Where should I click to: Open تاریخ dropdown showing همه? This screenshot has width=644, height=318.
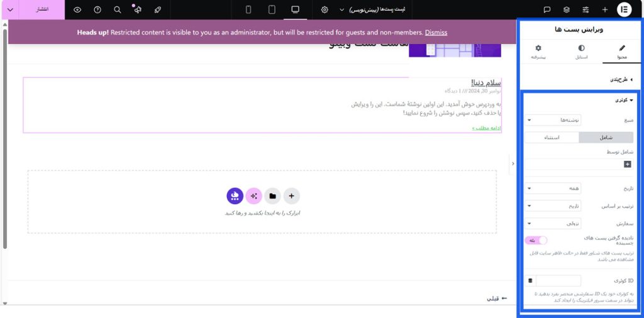(553, 188)
